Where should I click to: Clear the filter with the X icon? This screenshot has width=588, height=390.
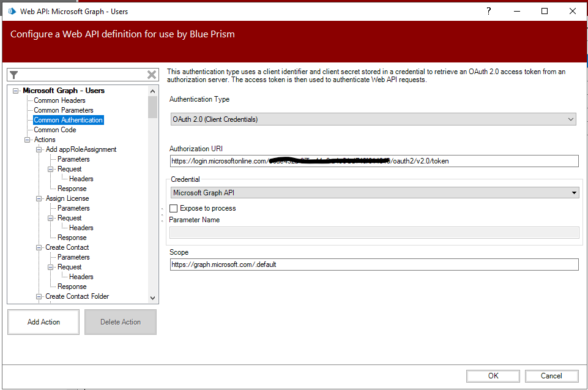(x=152, y=75)
